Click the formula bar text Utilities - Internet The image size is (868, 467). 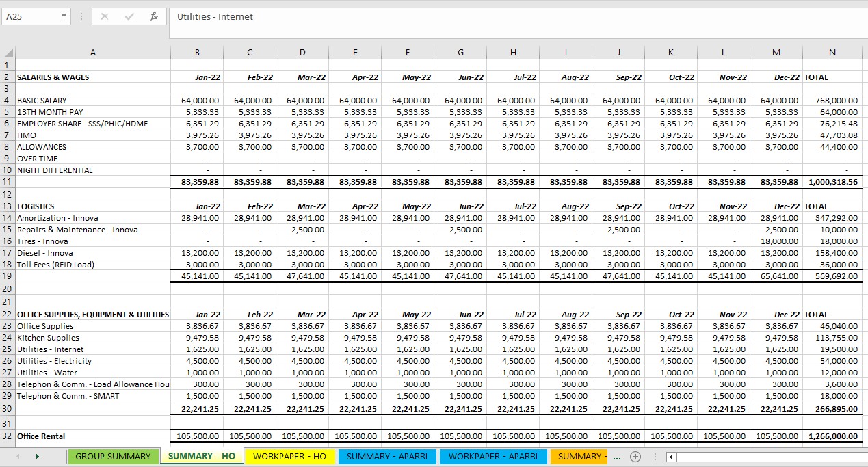[215, 16]
